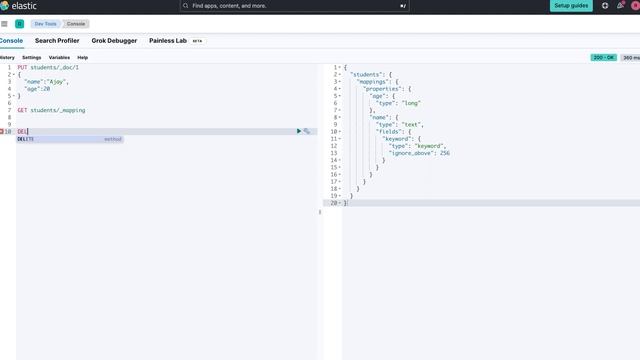
Task: Click the "name":"Ajay" line in the editor
Action: point(46,82)
